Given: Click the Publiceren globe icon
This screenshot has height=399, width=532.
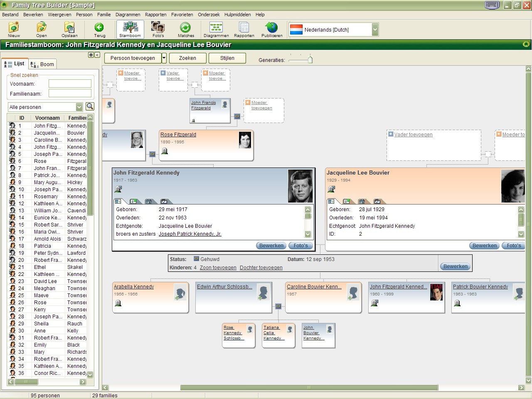Looking at the screenshot, I should click(x=271, y=29).
